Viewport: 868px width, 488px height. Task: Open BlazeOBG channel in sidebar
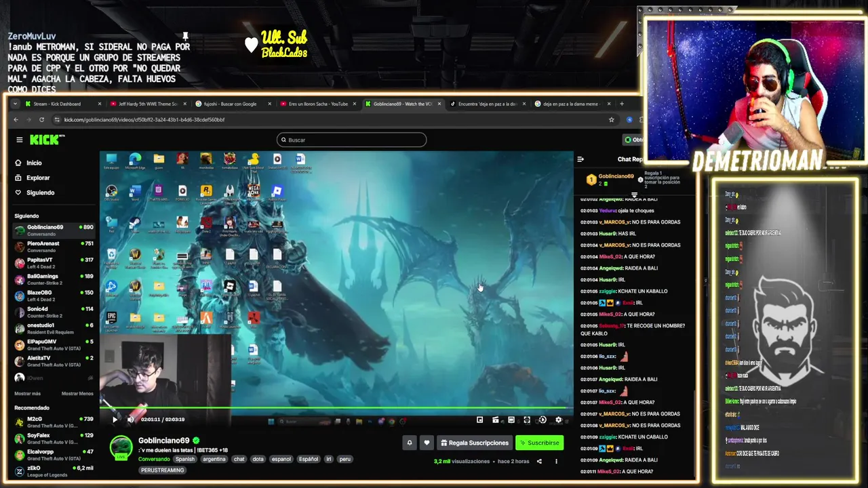[x=54, y=296]
